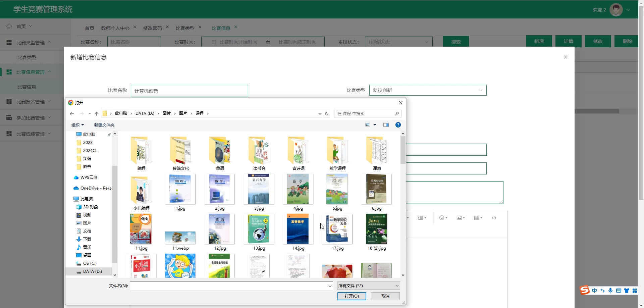Click the Back arrow in file dialog
The height and width of the screenshot is (308, 644).
(x=72, y=114)
